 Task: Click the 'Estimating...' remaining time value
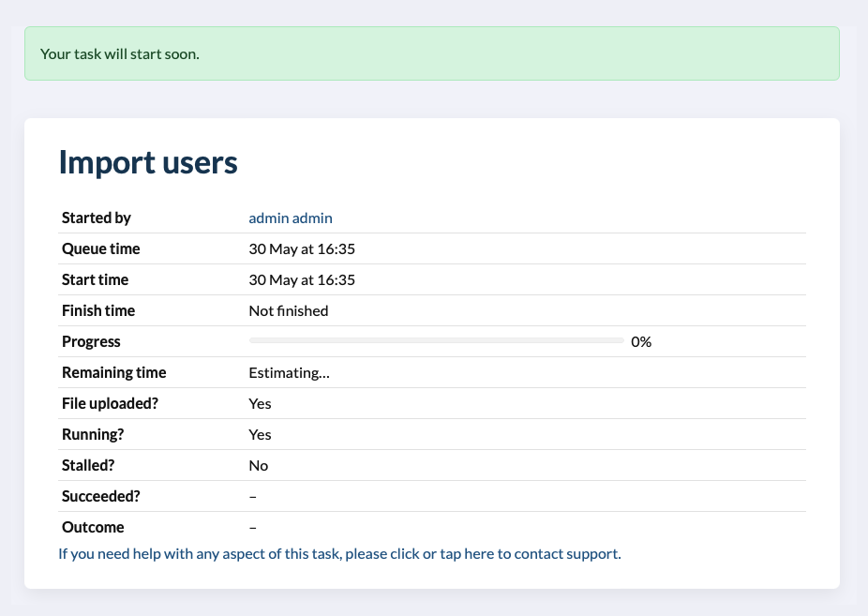[289, 373]
